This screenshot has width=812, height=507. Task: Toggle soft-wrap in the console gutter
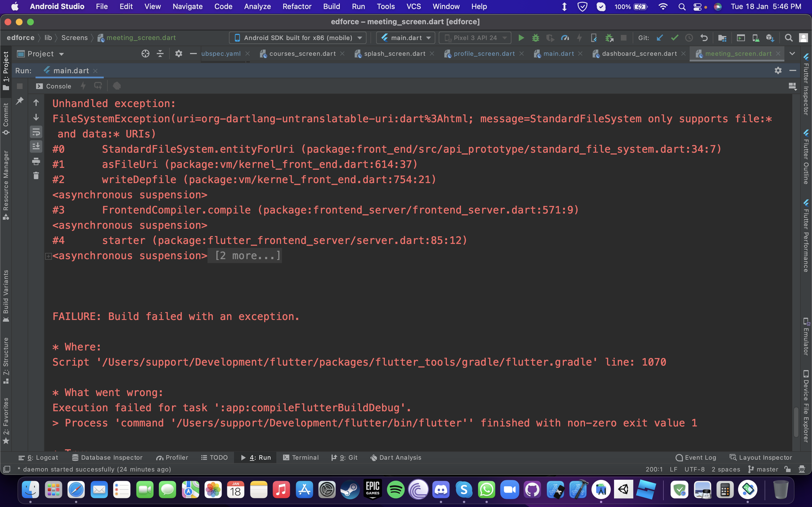pyautogui.click(x=36, y=132)
